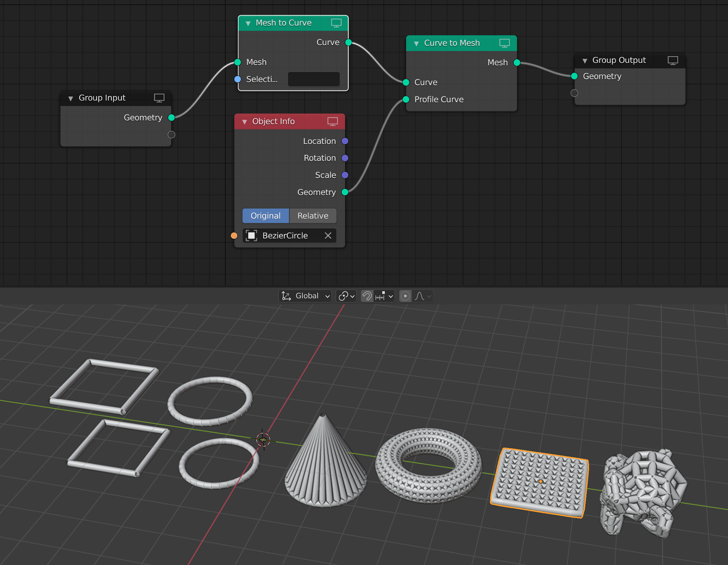728x565 pixels.
Task: Click the monitor icon on the Object Info node
Action: pyautogui.click(x=332, y=121)
